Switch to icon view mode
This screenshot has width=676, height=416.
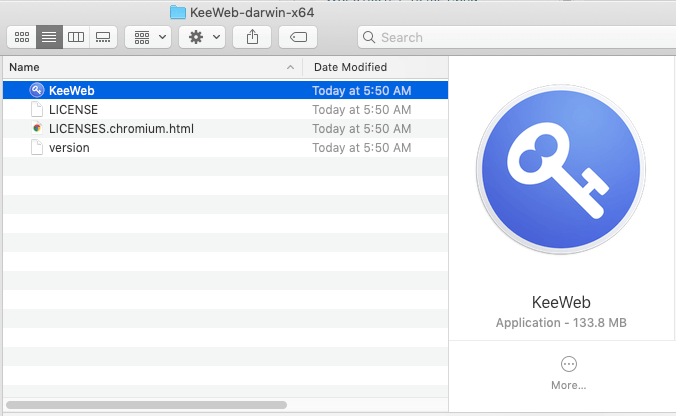pyautogui.click(x=21, y=37)
